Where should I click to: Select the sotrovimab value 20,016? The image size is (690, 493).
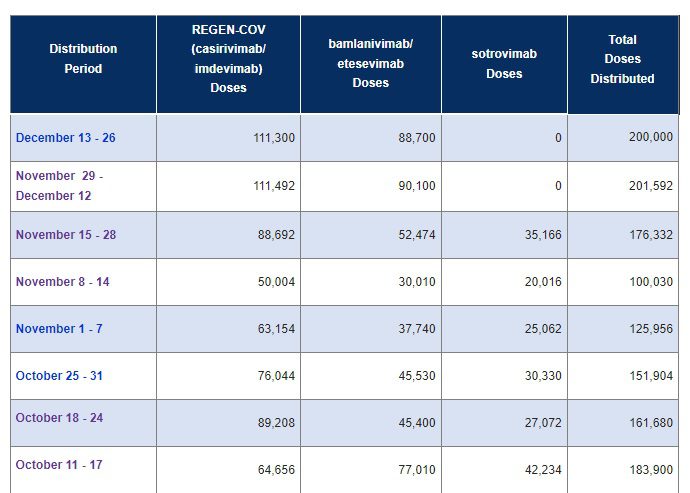coord(543,282)
